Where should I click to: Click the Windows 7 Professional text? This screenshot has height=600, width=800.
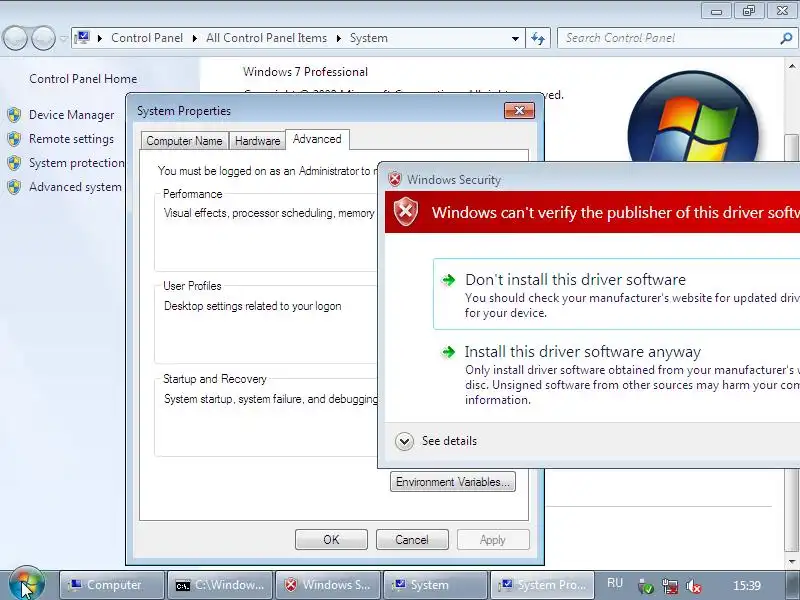pyautogui.click(x=305, y=71)
